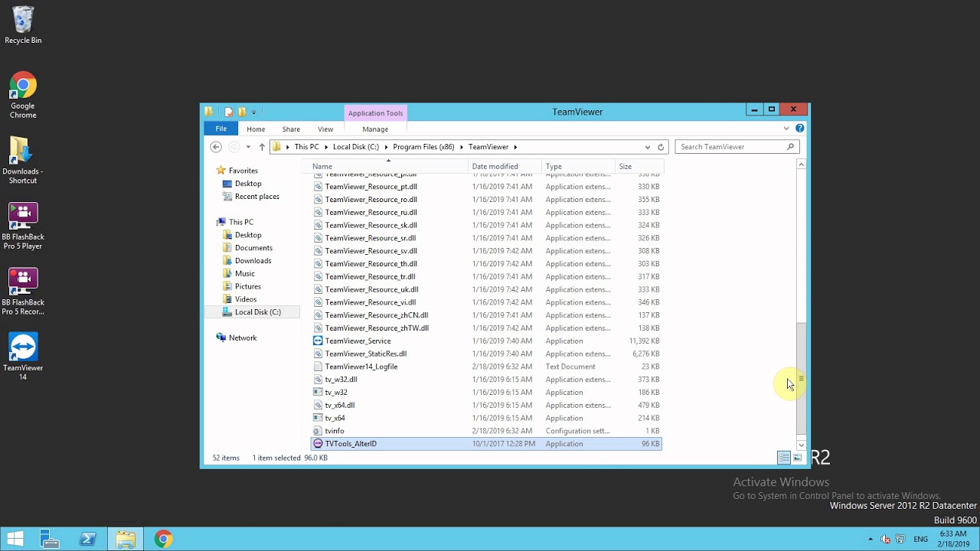Image resolution: width=980 pixels, height=551 pixels.
Task: Open the File menu tab
Action: [x=220, y=129]
